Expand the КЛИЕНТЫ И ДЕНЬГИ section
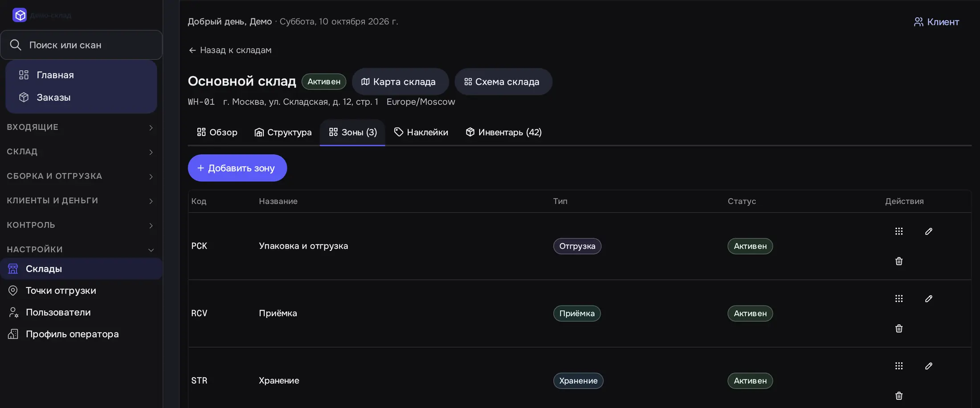The height and width of the screenshot is (408, 980). coord(81,201)
